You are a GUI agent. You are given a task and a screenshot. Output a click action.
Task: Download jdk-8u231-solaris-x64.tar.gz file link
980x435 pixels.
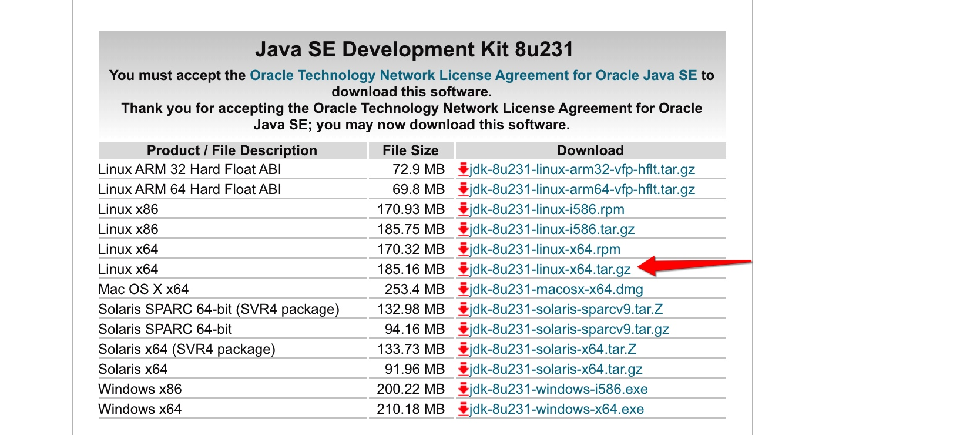pyautogui.click(x=556, y=369)
